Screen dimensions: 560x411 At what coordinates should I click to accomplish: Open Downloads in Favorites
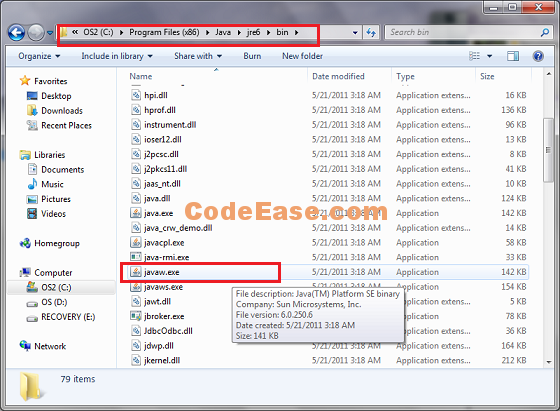tap(62, 111)
